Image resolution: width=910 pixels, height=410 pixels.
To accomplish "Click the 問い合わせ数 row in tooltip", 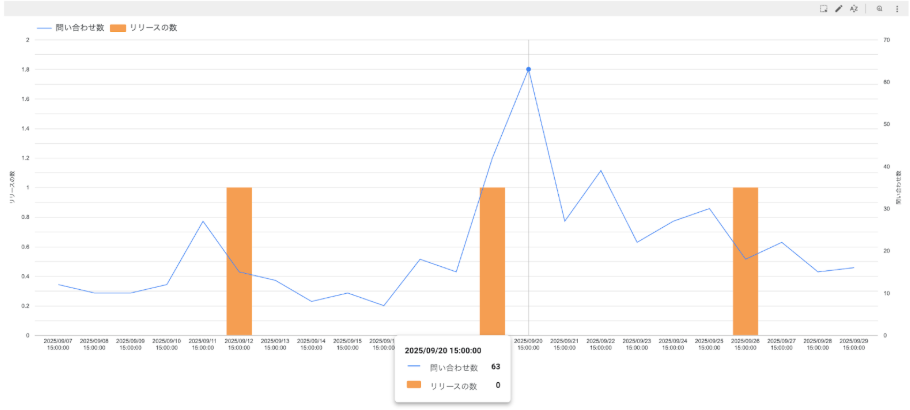I will (452, 367).
